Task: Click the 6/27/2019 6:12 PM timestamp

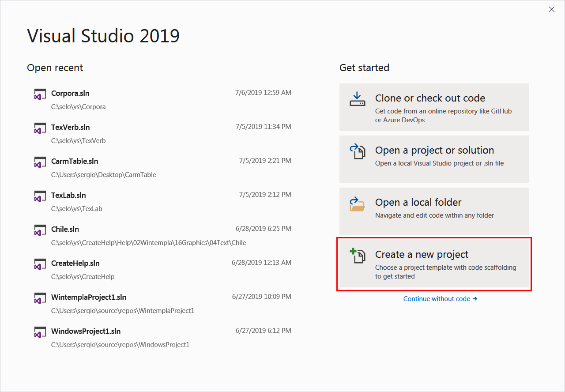Action: [264, 331]
